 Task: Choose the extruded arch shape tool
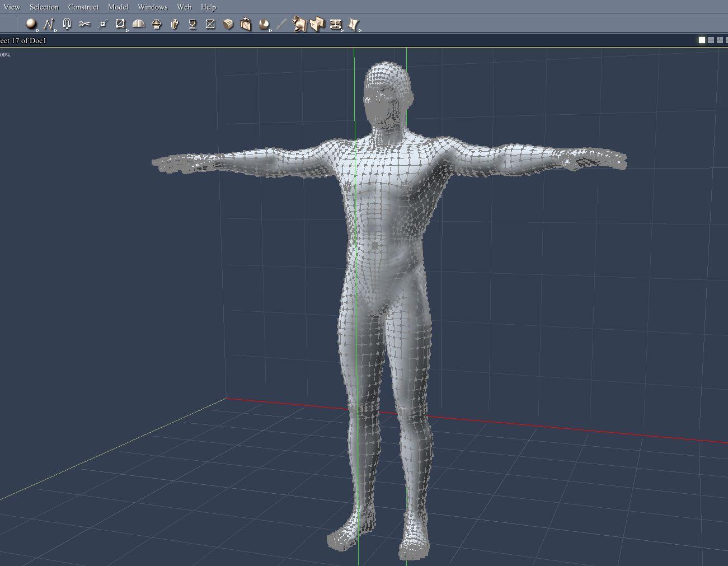[175, 24]
